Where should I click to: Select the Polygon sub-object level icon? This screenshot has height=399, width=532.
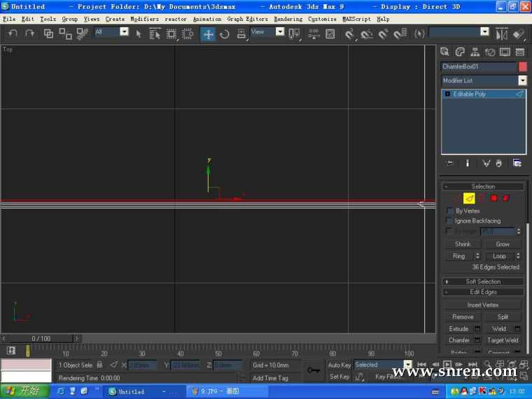point(494,198)
